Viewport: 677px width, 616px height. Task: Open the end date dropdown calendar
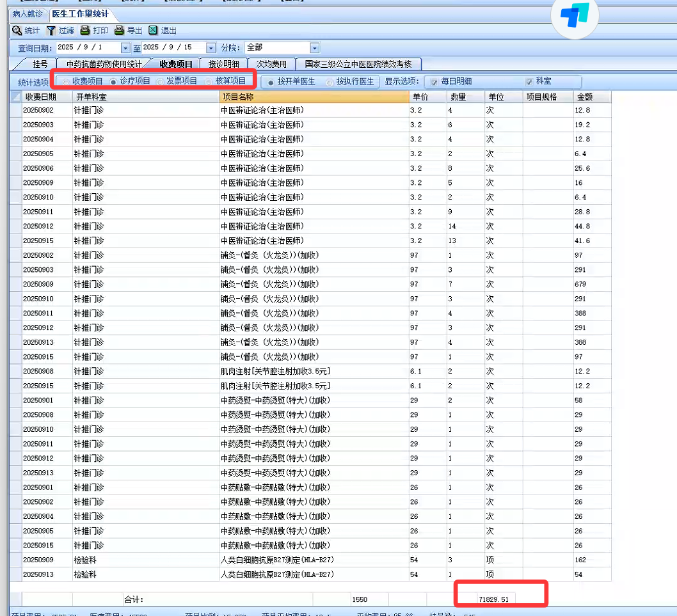click(211, 48)
